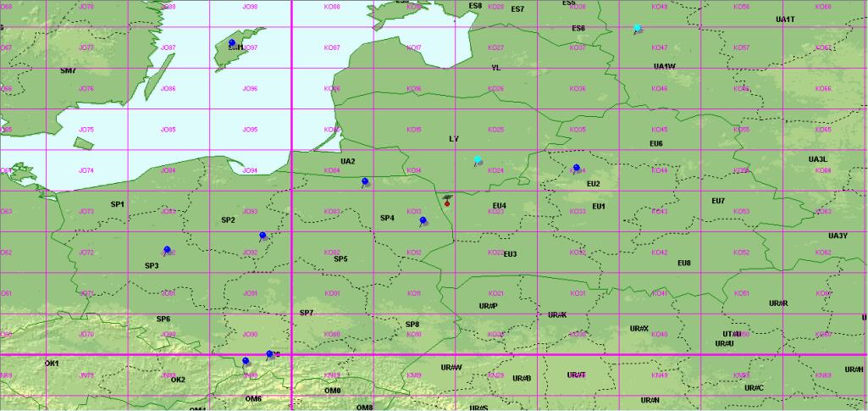Select the blue pin in grid JN99

tap(246, 361)
